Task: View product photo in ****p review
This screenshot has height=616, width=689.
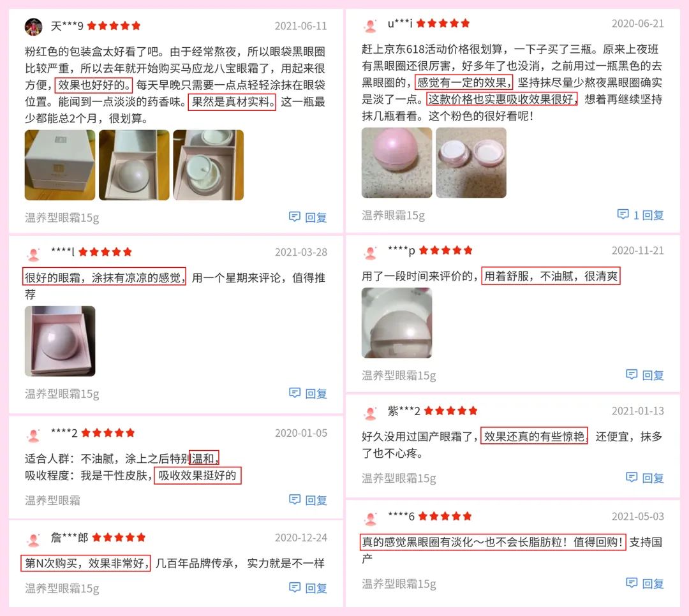Action: click(397, 323)
